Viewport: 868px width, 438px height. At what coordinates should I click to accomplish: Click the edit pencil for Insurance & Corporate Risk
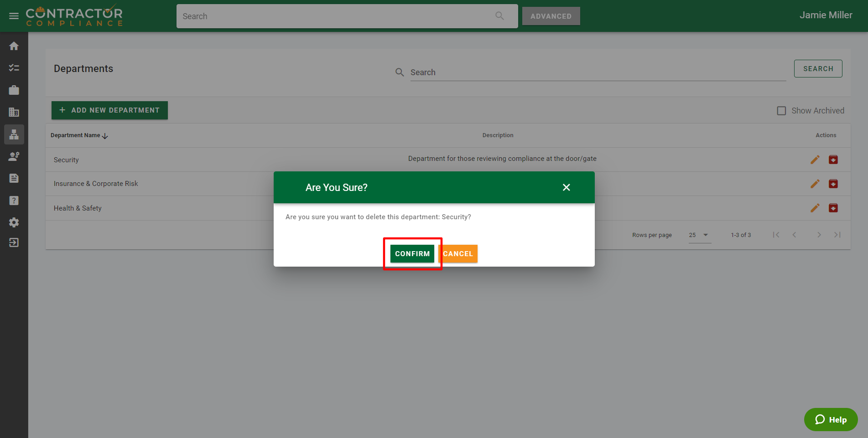coord(815,184)
